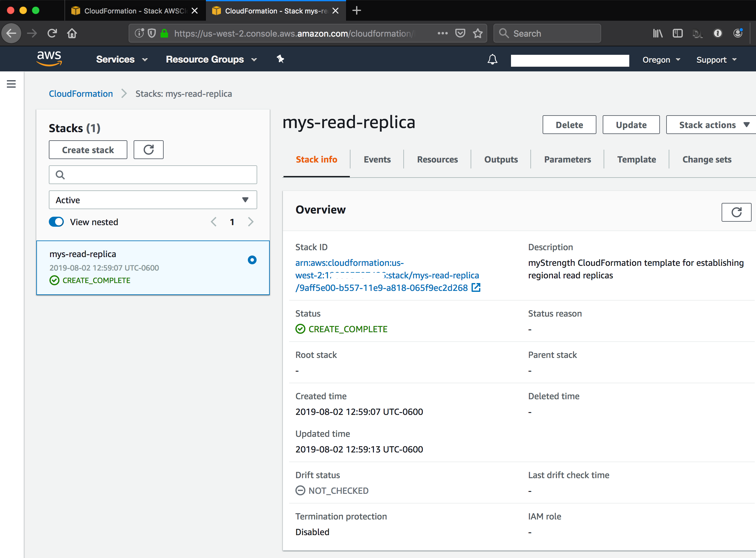Click the refresh icon in Overview panel
This screenshot has width=756, height=558.
pyautogui.click(x=737, y=212)
